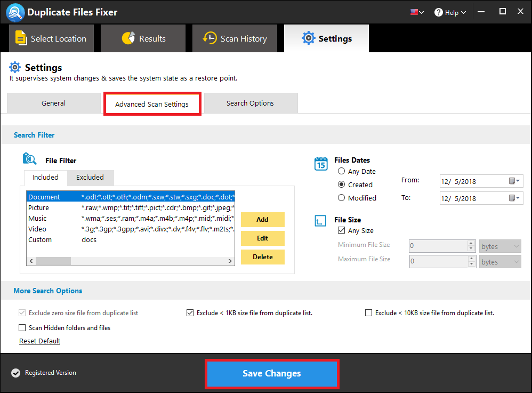Select the Created date radio button

coord(341,185)
